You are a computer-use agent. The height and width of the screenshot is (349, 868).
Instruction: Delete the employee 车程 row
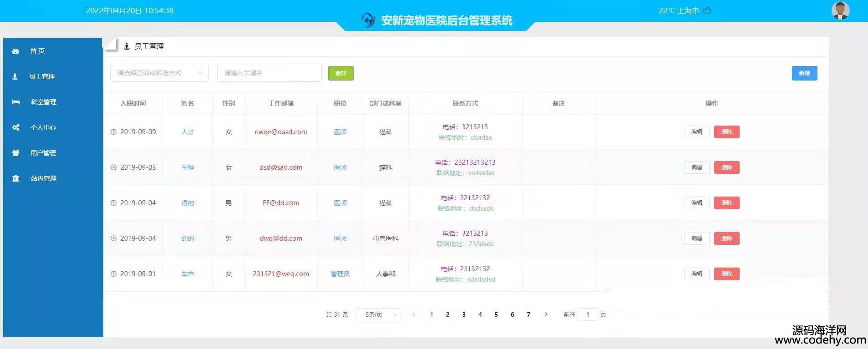tap(726, 167)
